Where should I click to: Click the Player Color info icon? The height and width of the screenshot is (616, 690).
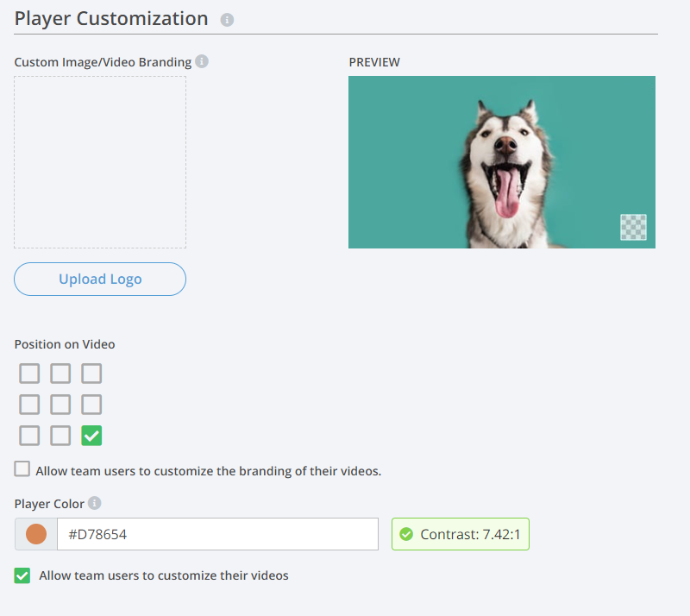pyautogui.click(x=95, y=503)
